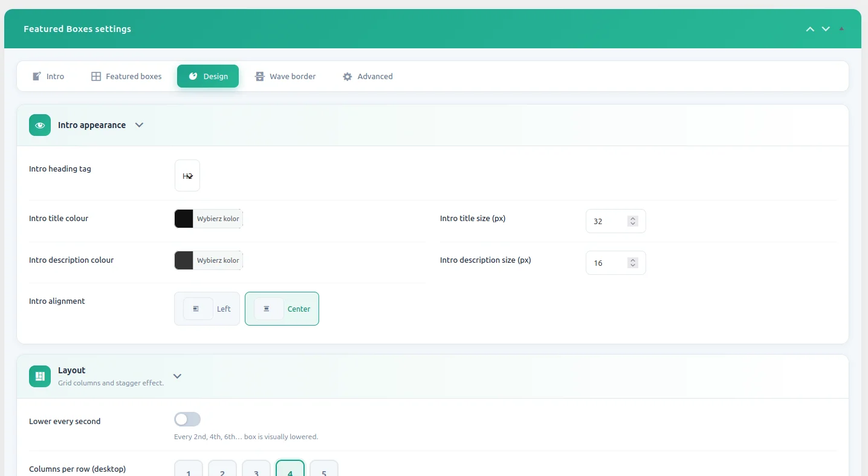Viewport: 868px width, 476px height.
Task: Click the Columns per row (desktop) label
Action: pos(77,469)
